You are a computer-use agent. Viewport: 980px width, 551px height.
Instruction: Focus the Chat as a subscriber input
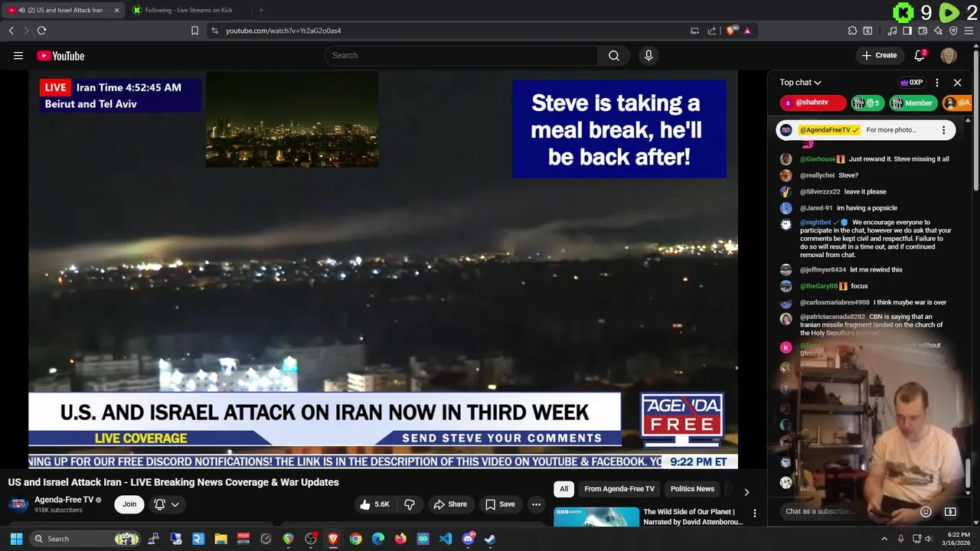pos(848,511)
